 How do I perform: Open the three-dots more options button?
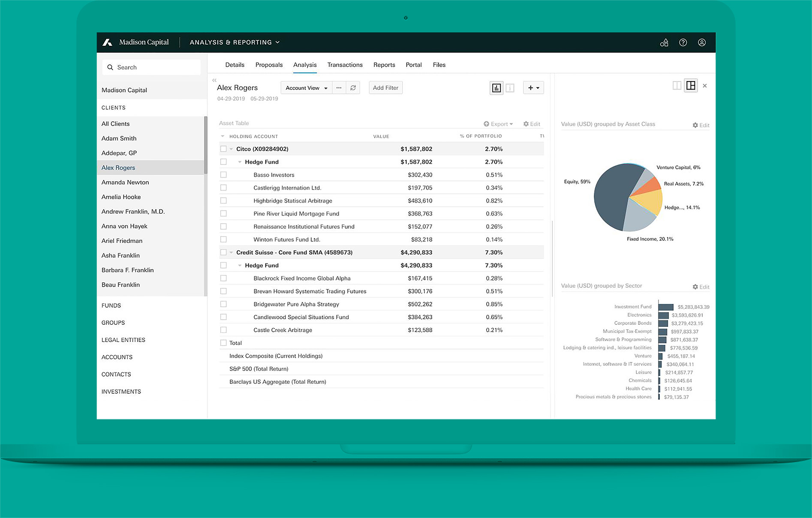(339, 88)
